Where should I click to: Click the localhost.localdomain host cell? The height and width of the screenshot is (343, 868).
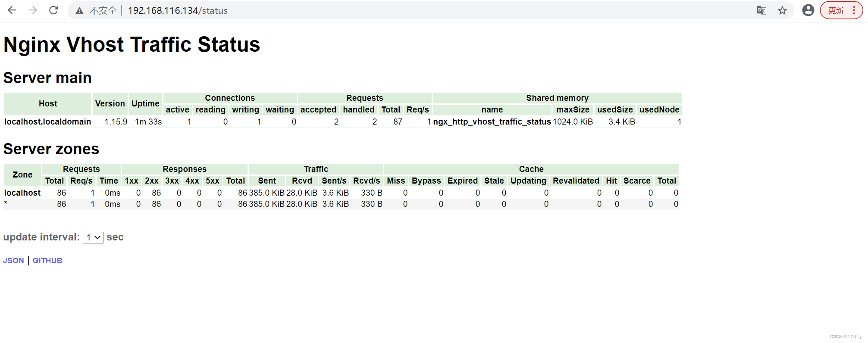click(47, 122)
